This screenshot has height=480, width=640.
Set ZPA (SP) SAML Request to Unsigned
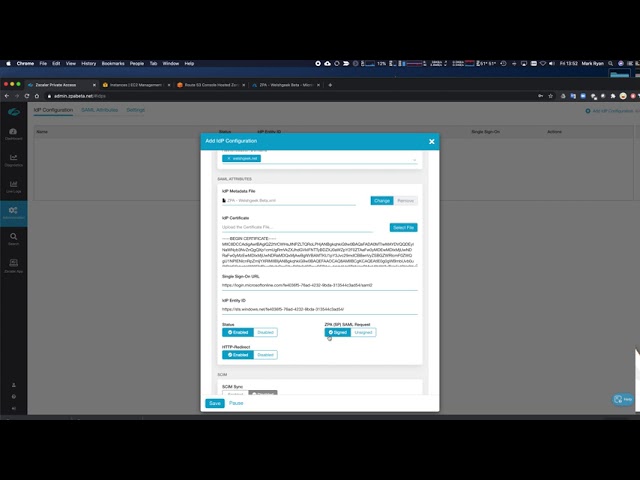[363, 332]
